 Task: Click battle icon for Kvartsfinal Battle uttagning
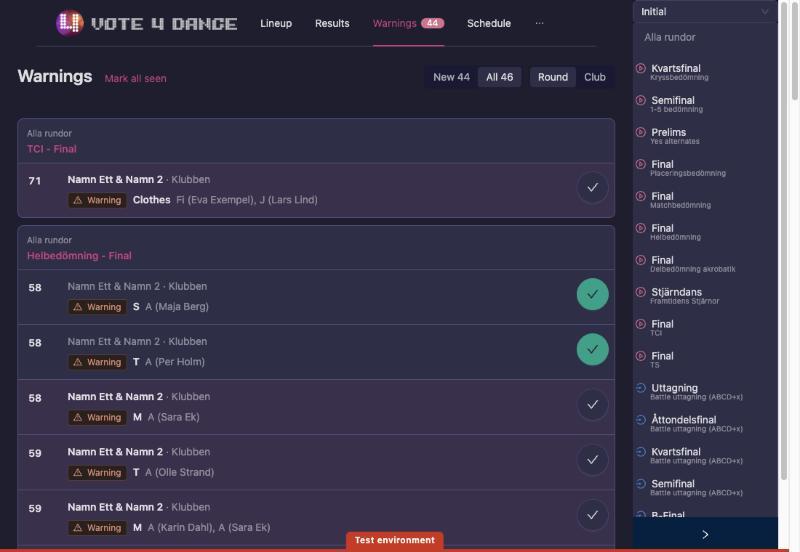pyautogui.click(x=641, y=452)
